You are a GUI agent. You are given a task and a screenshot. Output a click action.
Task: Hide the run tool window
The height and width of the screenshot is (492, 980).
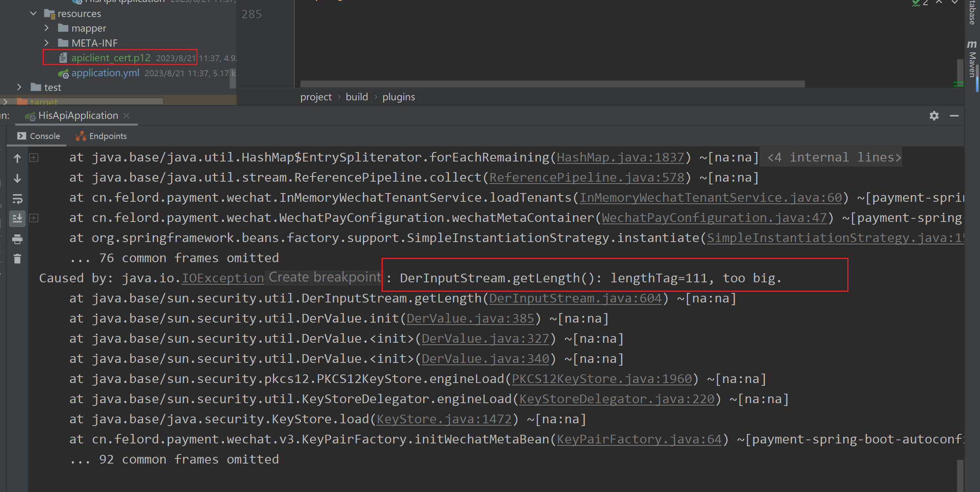pyautogui.click(x=954, y=116)
